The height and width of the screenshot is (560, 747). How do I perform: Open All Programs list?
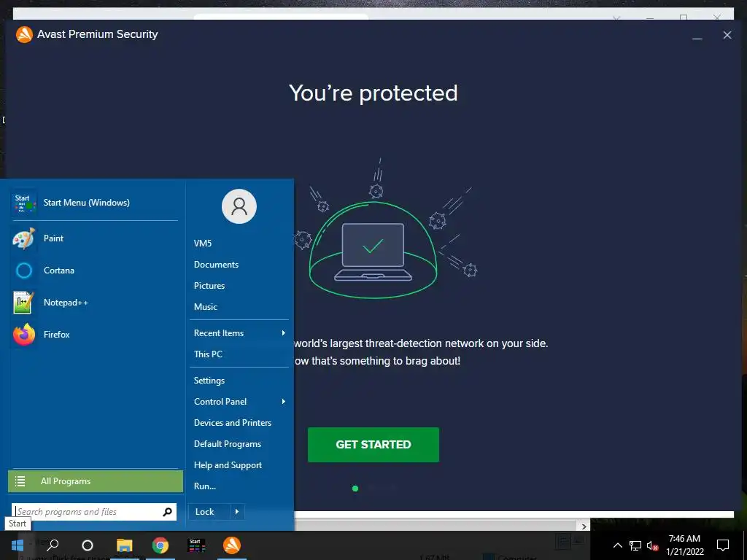(96, 481)
